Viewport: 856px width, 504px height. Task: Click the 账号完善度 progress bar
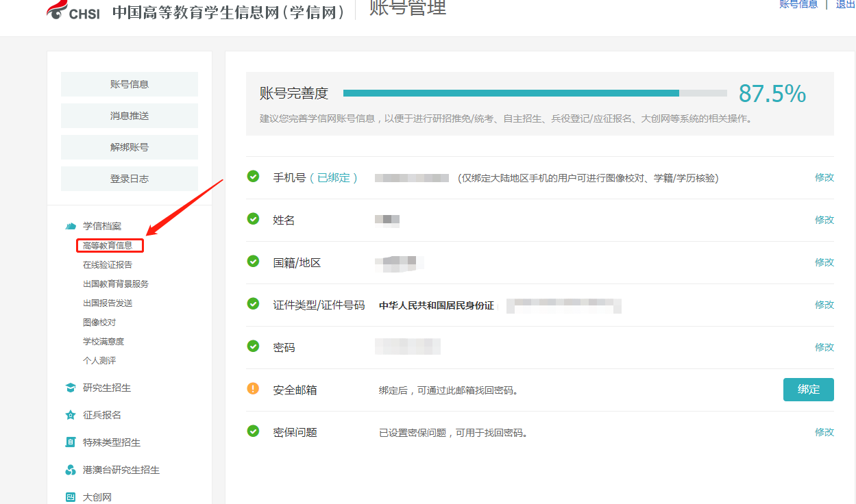point(535,93)
